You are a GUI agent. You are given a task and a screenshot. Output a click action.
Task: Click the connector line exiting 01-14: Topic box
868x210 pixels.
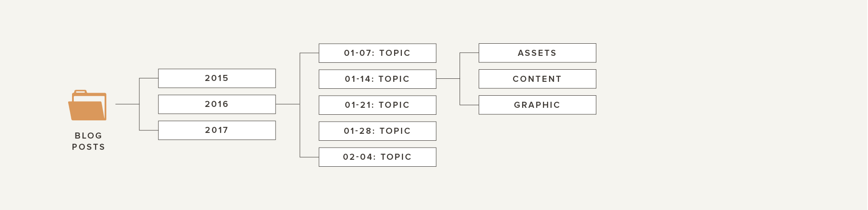(448, 79)
